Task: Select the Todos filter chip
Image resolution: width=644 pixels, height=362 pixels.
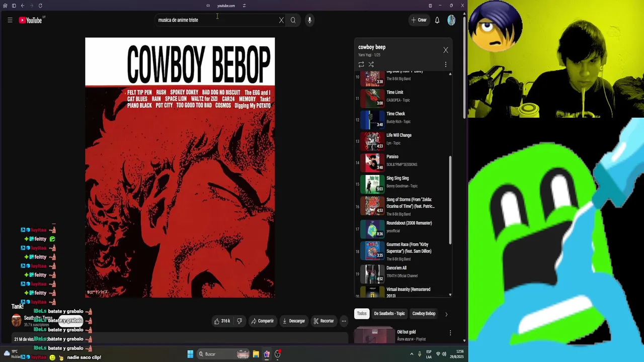Action: (362, 313)
